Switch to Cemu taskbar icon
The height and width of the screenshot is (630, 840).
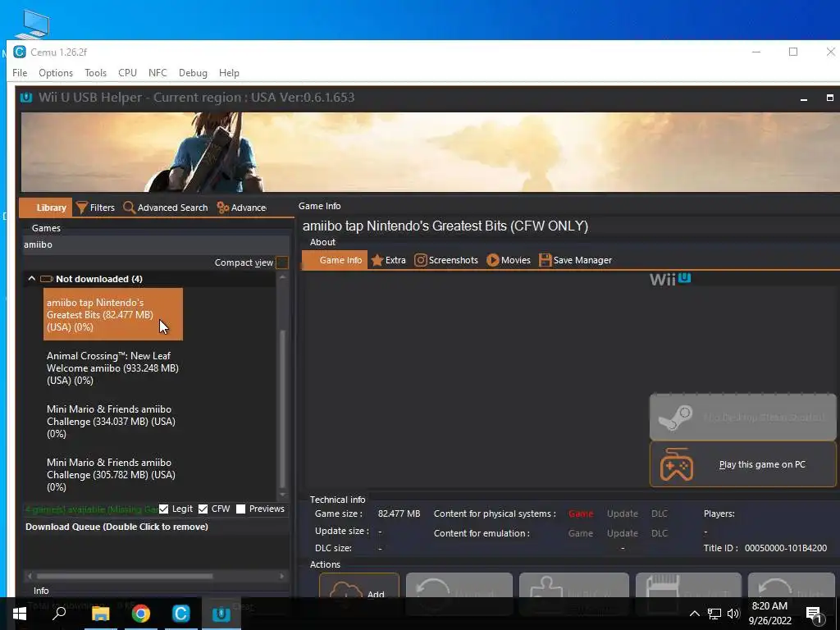click(181, 614)
